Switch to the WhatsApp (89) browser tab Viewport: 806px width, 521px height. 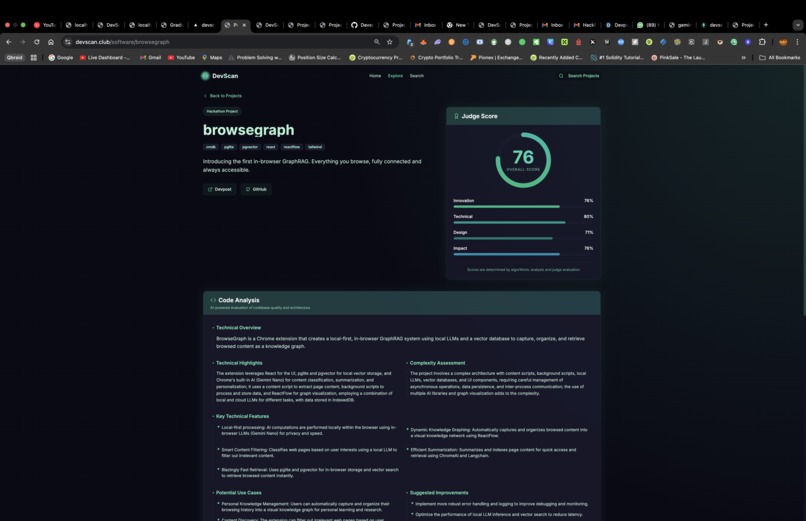648,25
